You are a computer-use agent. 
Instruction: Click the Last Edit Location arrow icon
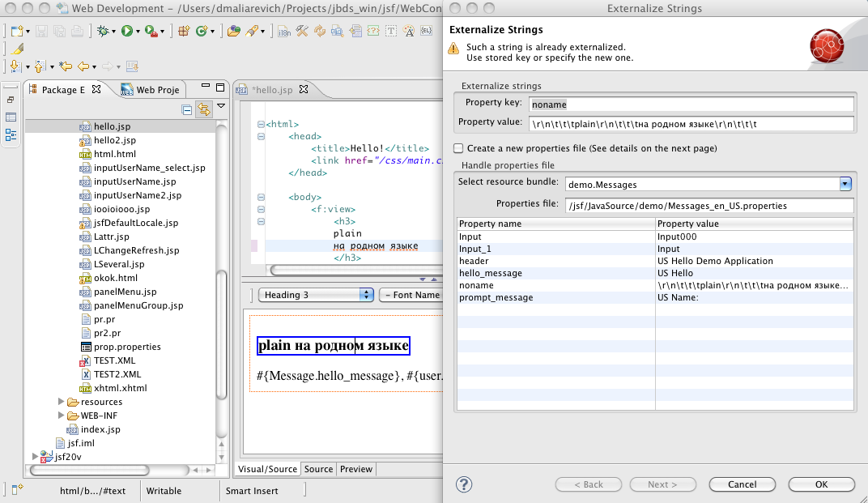[x=65, y=66]
